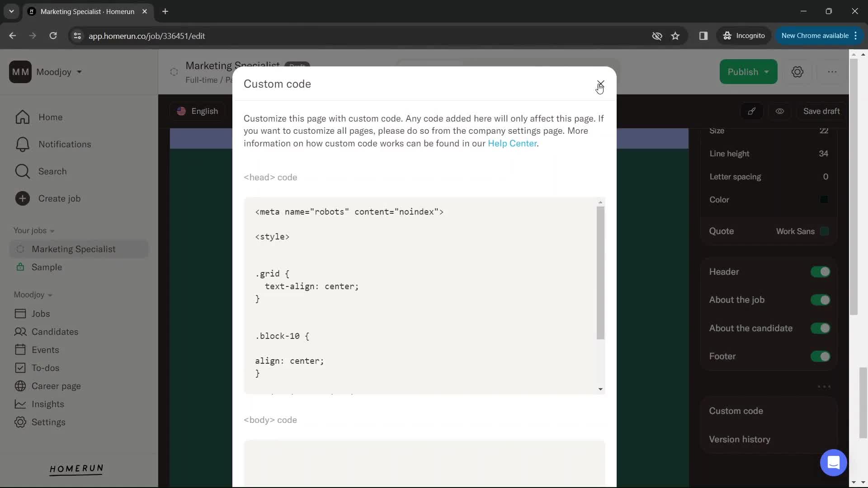Click the browser back arrow
The width and height of the screenshot is (868, 488).
12,36
